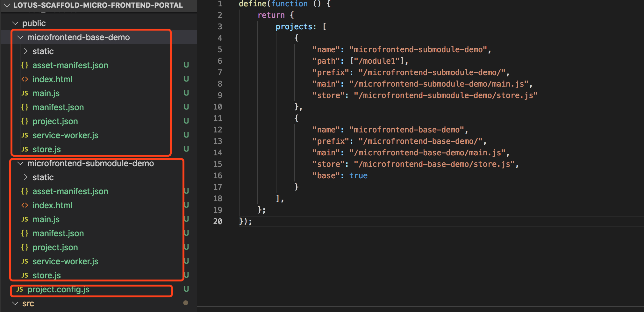Click JSON icon of submodule-demo project.json
644x312 pixels.
(25, 247)
